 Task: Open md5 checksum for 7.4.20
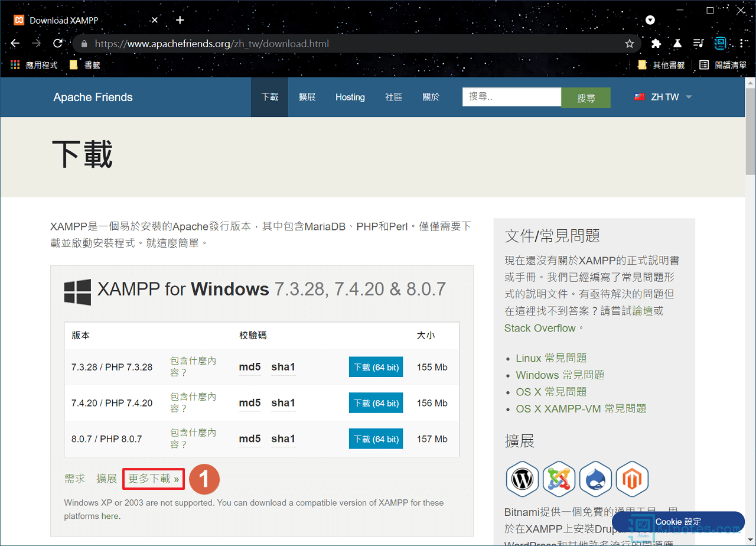tap(250, 403)
